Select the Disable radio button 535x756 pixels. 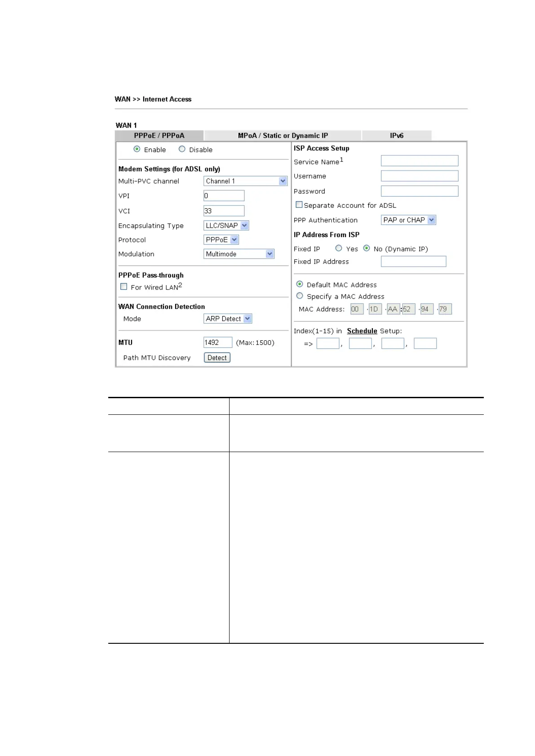pyautogui.click(x=182, y=149)
